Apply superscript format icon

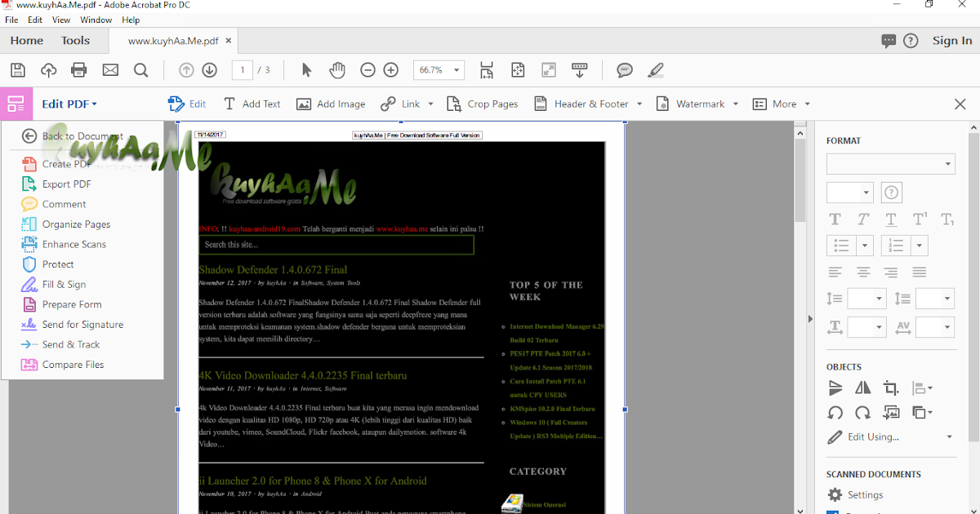tap(920, 219)
